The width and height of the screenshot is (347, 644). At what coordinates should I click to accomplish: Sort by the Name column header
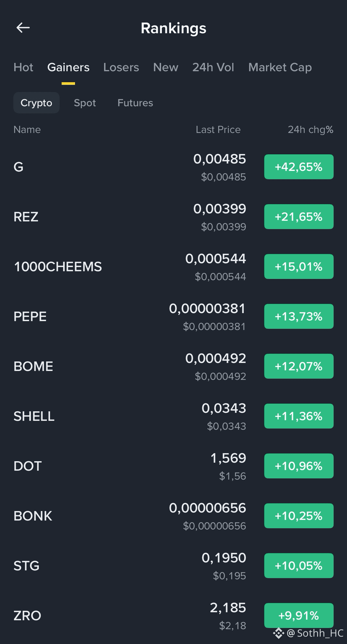click(x=27, y=130)
